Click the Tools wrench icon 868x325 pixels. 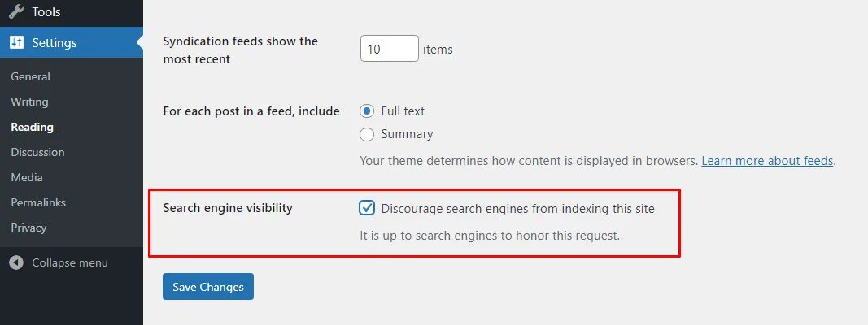pos(16,12)
